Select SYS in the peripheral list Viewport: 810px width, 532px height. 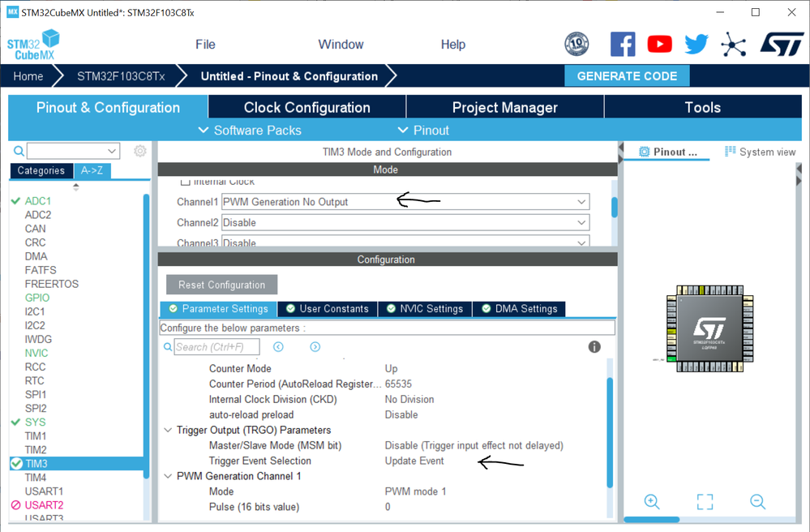point(35,423)
